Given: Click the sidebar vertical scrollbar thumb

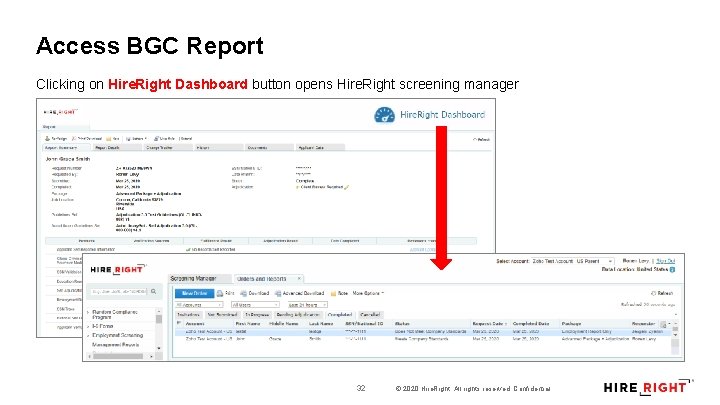Looking at the screenshot, I should 159,319.
